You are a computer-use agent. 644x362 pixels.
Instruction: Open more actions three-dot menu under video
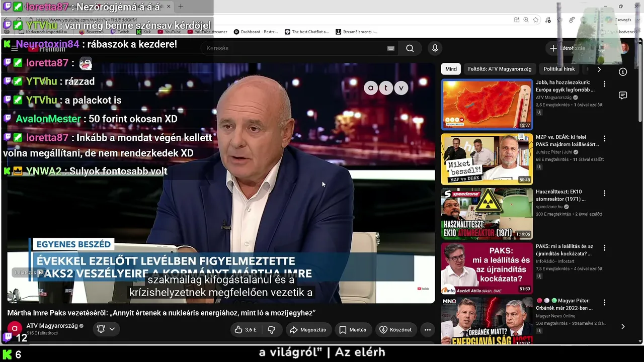click(x=428, y=330)
